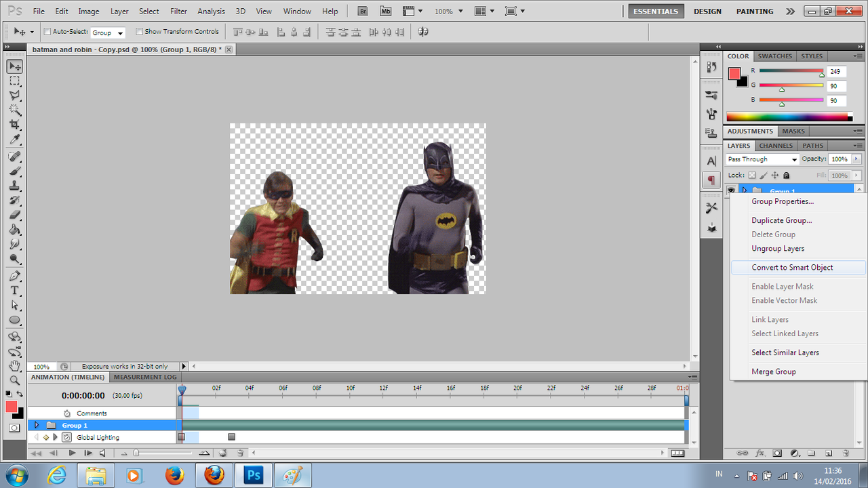The height and width of the screenshot is (488, 868).
Task: Toggle lock transparent pixels in Layers
Action: click(x=752, y=176)
